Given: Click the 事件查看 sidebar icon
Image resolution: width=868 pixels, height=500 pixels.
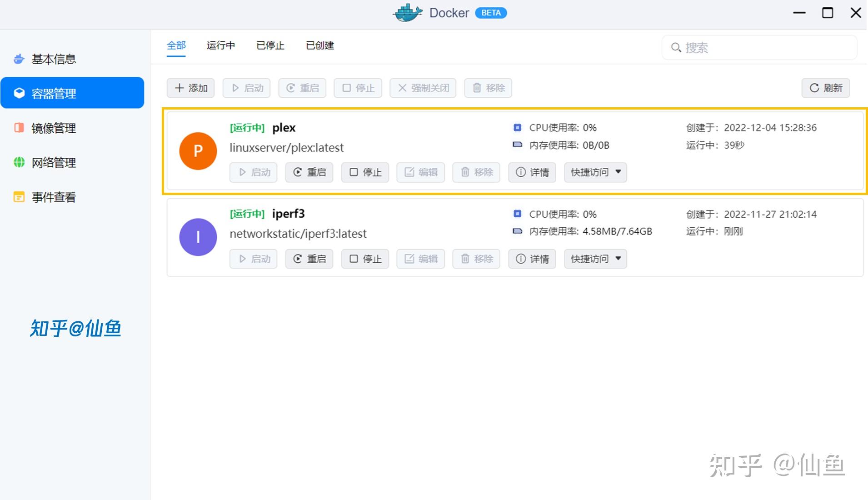Looking at the screenshot, I should click(19, 197).
